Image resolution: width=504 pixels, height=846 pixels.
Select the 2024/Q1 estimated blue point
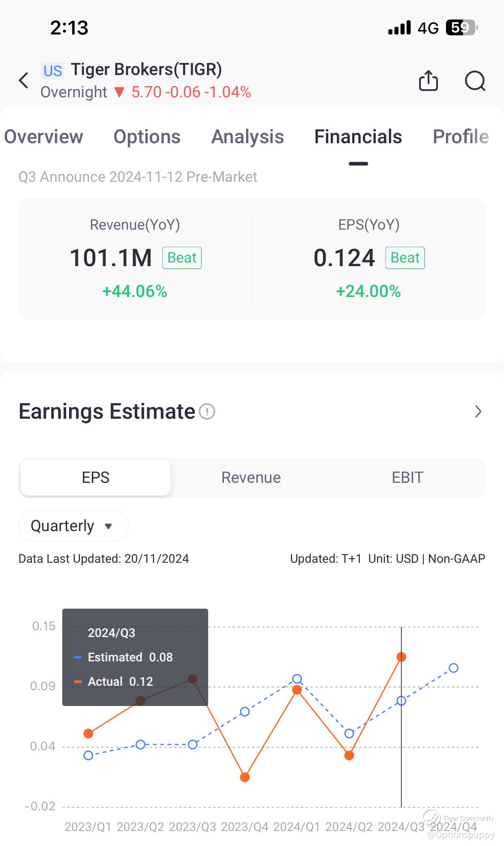point(297,679)
